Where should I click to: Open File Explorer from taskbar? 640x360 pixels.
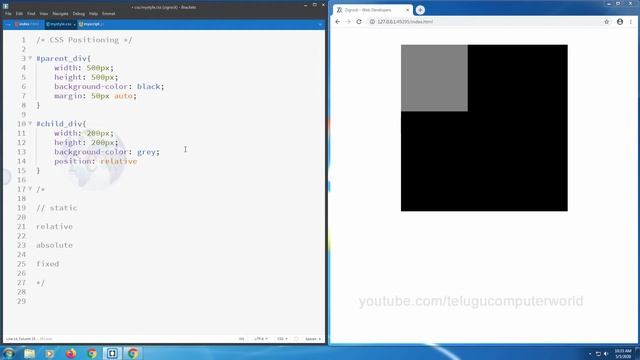(x=29, y=353)
